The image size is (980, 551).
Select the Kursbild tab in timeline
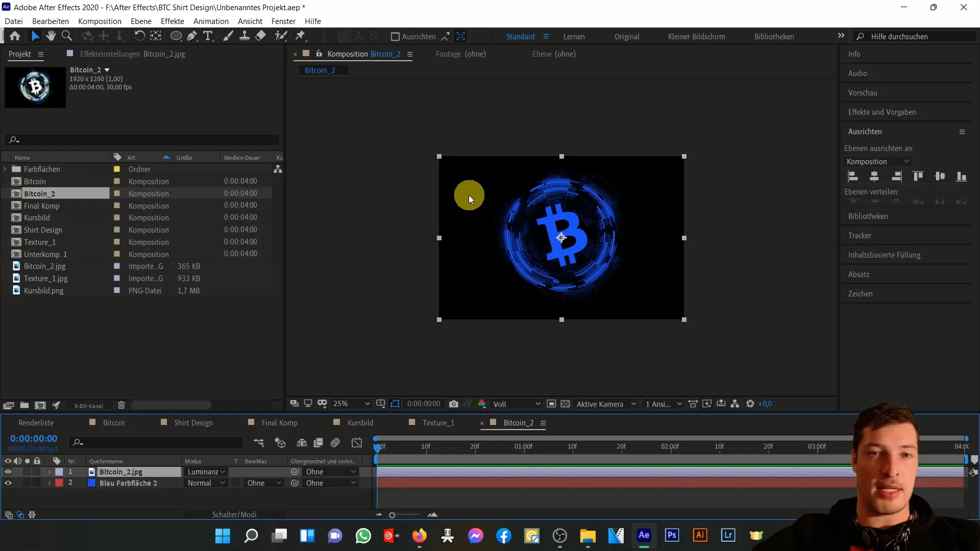(361, 422)
